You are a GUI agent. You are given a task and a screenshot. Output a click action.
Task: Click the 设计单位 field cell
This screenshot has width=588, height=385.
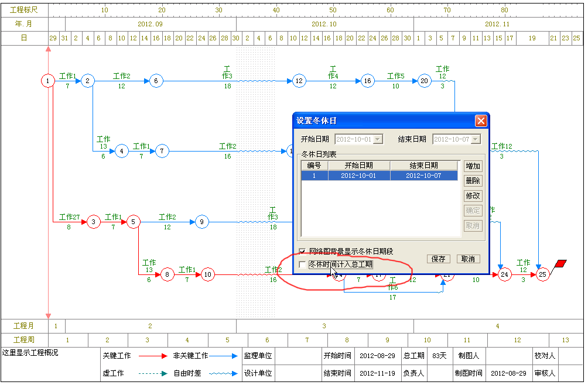[299, 373]
